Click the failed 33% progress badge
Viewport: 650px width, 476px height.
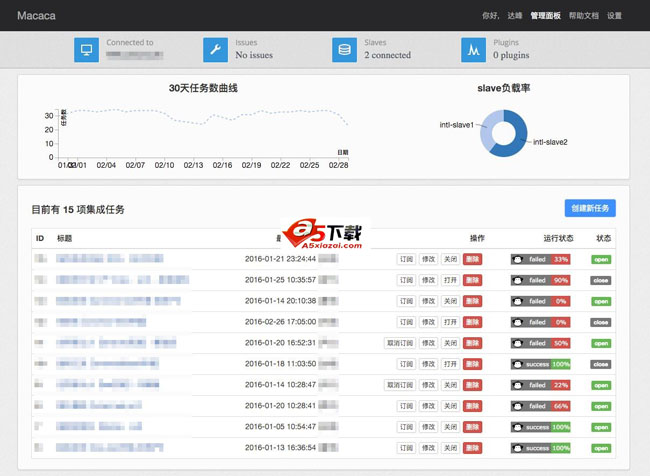click(x=541, y=260)
